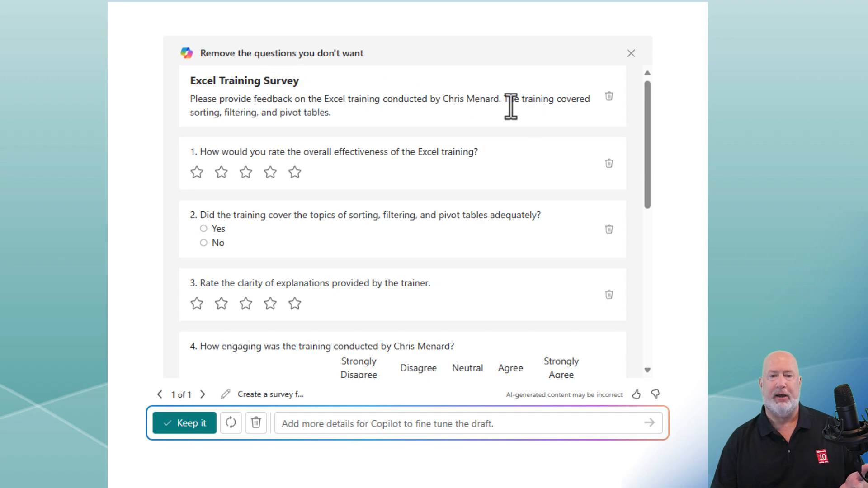Click the survey description paragraph

(390, 106)
